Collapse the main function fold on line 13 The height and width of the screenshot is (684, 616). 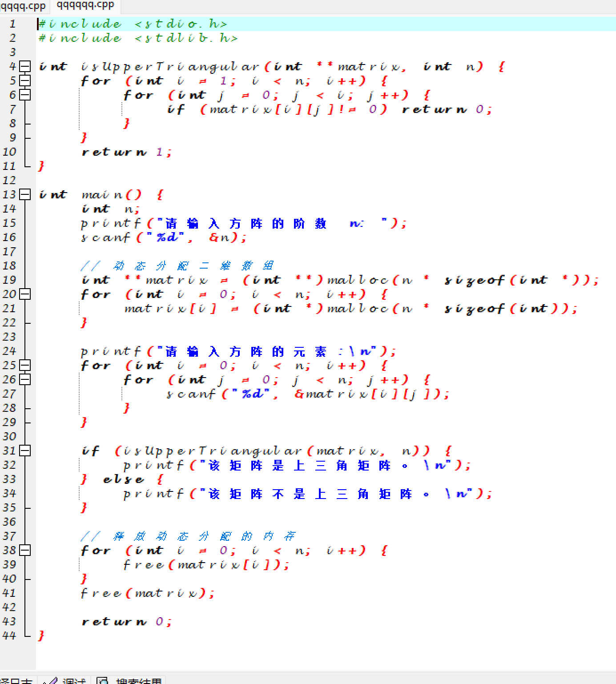25,194
